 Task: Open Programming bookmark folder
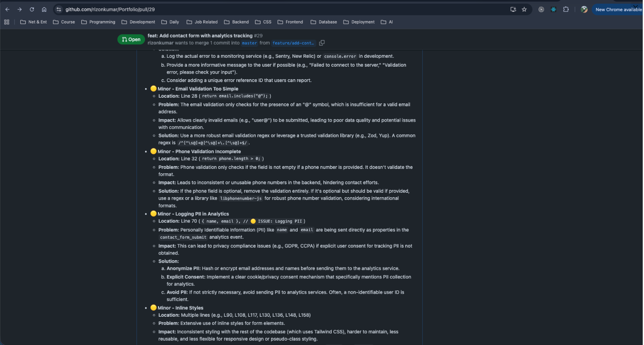[x=98, y=22]
